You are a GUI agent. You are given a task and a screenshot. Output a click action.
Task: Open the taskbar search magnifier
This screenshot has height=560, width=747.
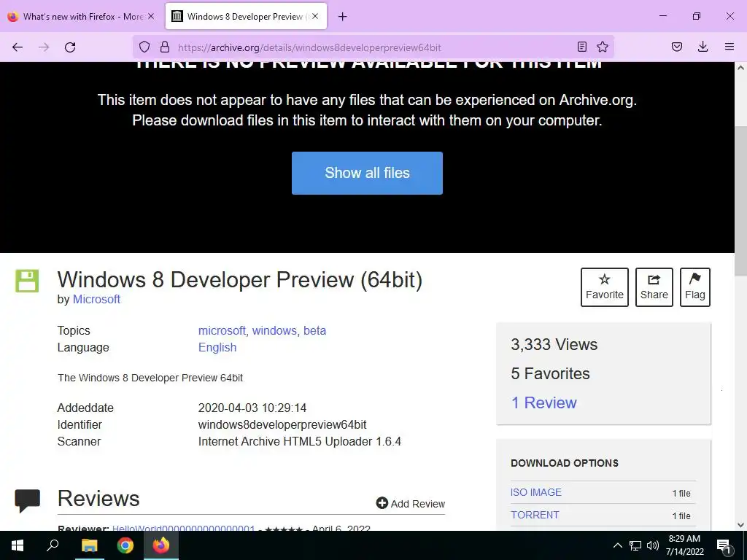click(53, 545)
